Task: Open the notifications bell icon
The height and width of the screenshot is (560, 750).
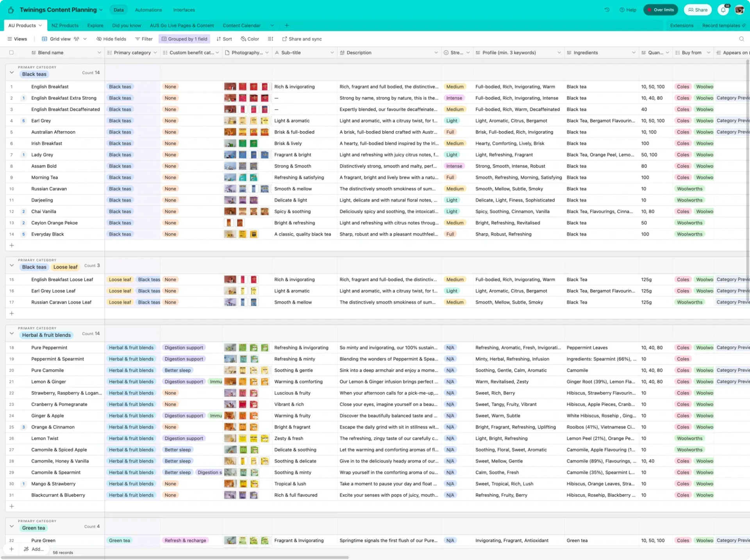Action: (x=723, y=10)
